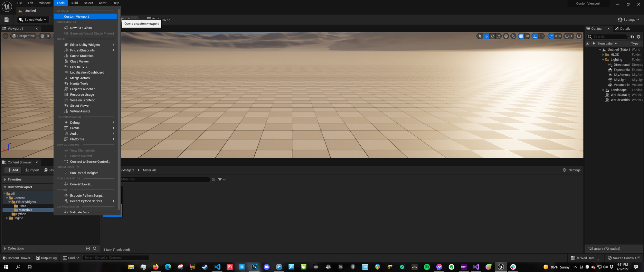Open the surface snapping options icon
Viewport: 644px width, 272px height.
click(x=513, y=36)
